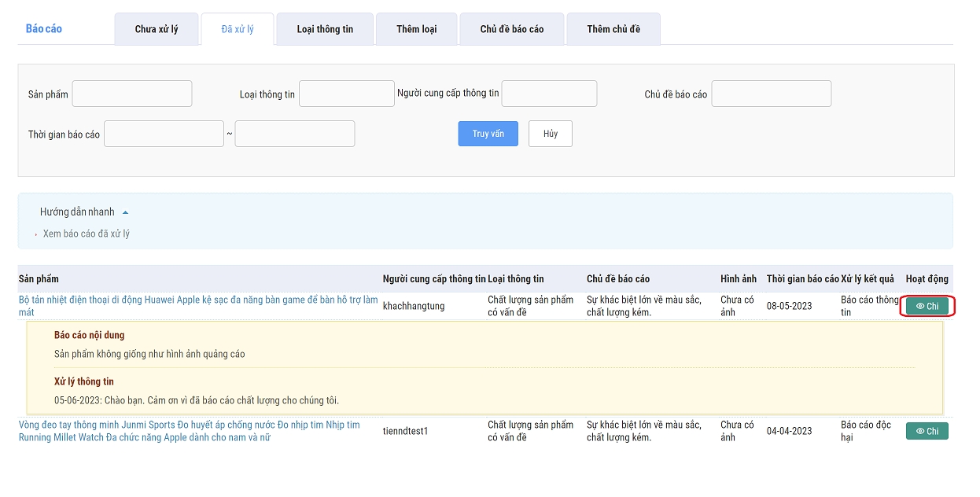The width and height of the screenshot is (980, 497).
Task: Open the Chưa xử lý tab
Action: (x=156, y=29)
